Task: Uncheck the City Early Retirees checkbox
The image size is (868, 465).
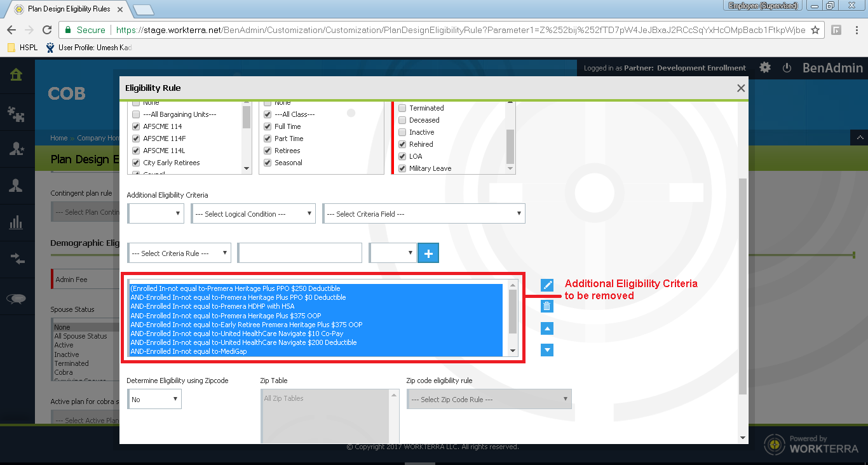Action: point(136,163)
